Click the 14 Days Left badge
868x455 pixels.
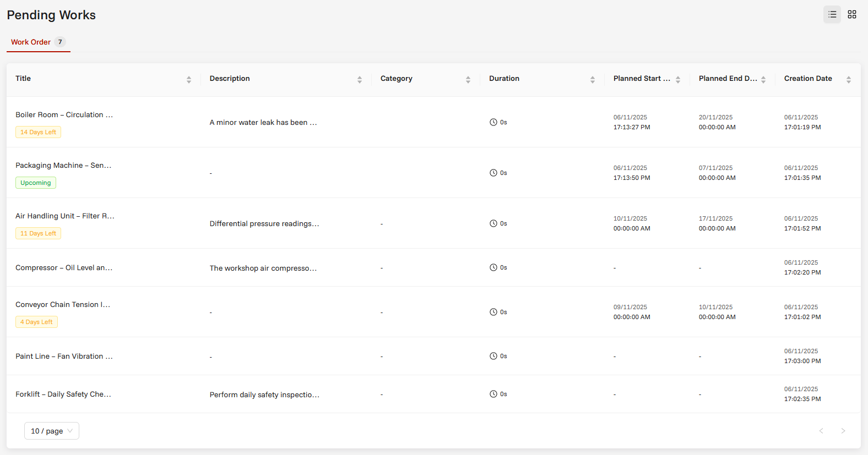pos(38,132)
